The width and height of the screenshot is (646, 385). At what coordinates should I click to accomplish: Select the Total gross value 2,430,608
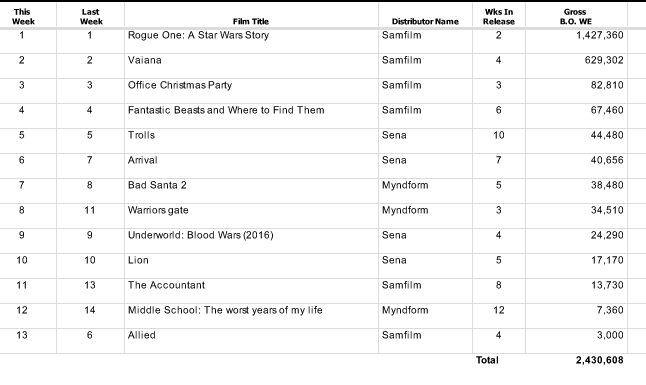pos(599,360)
